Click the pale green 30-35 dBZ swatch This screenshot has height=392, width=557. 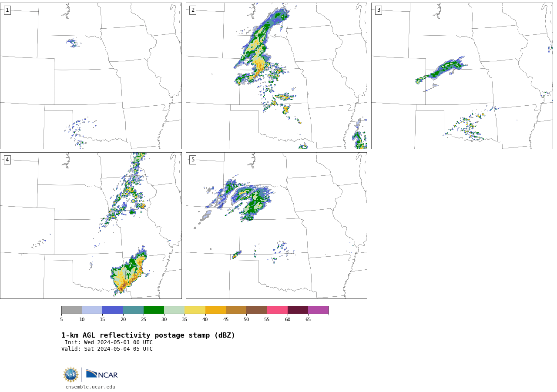[x=174, y=310]
